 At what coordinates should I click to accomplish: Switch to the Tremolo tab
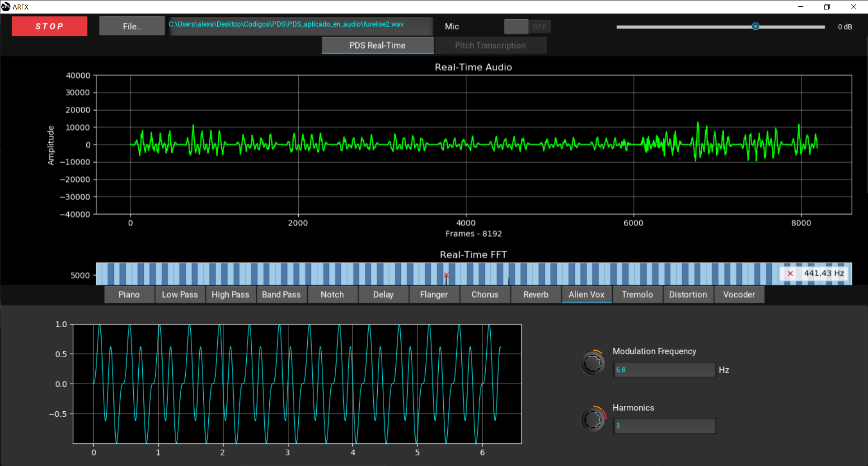[637, 295]
